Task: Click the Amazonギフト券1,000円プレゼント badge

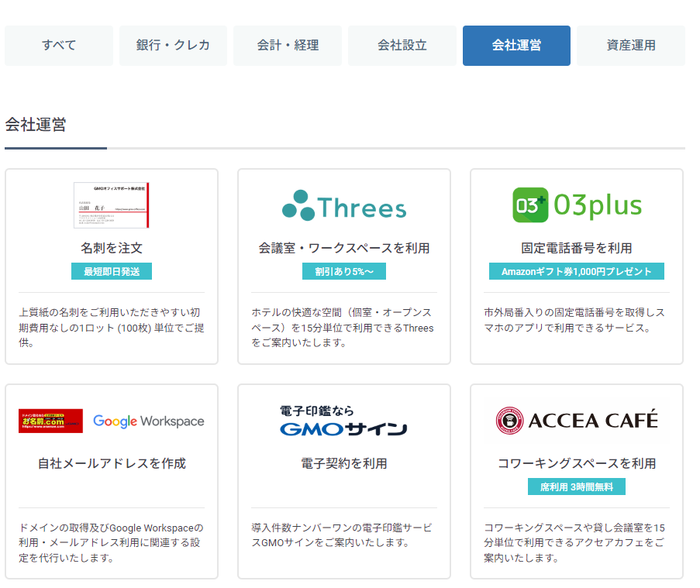Action: pos(577,272)
